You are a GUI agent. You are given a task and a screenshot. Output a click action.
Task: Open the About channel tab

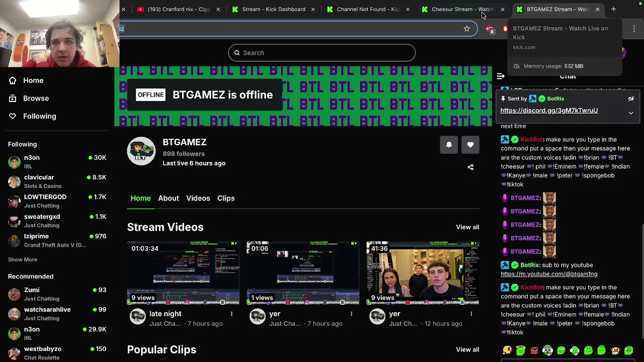(x=169, y=198)
